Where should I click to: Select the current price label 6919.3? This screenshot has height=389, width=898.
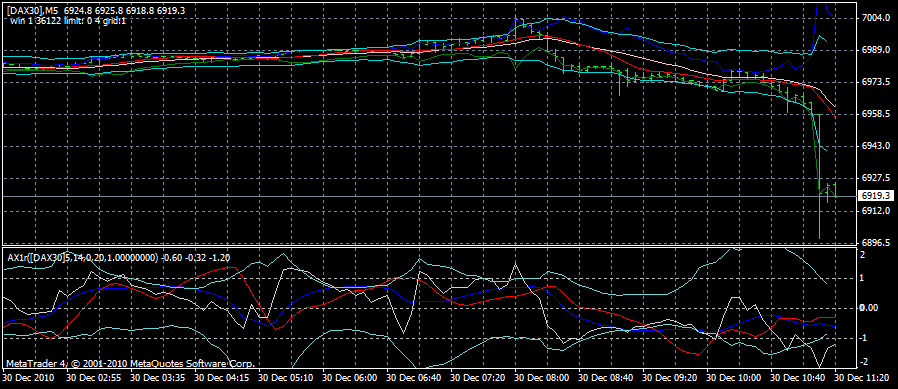(876, 197)
